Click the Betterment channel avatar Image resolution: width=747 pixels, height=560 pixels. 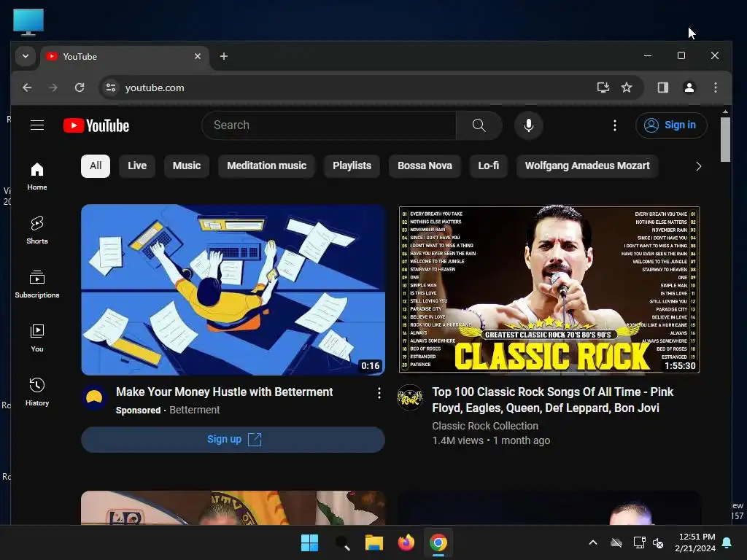[94, 397]
